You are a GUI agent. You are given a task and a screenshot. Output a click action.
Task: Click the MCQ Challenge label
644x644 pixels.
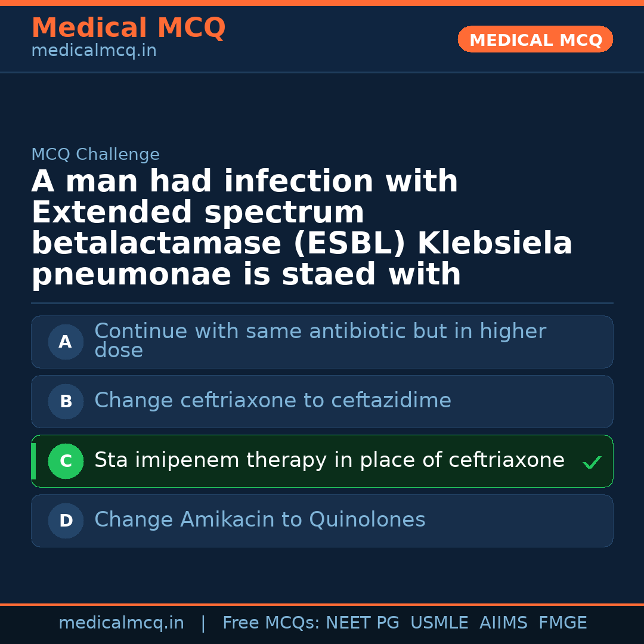pyautogui.click(x=95, y=154)
